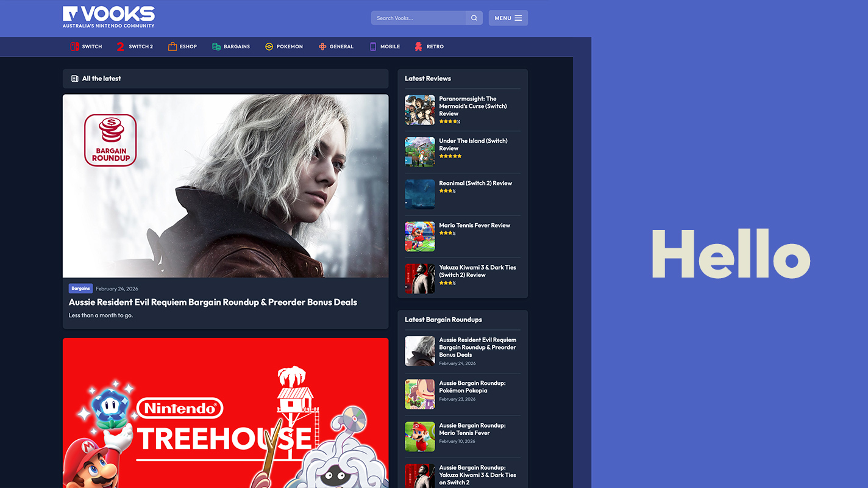
Task: Open the MENU hamburger dropdown
Action: click(x=508, y=18)
